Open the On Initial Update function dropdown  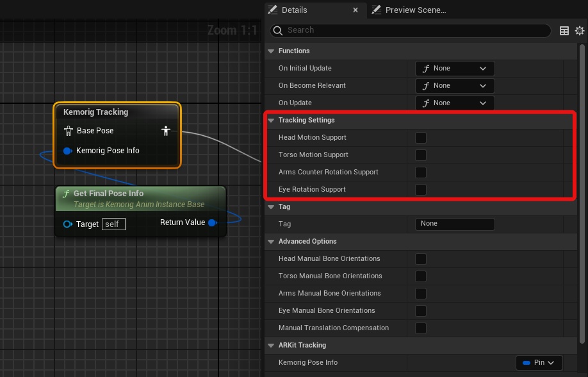pyautogui.click(x=455, y=68)
